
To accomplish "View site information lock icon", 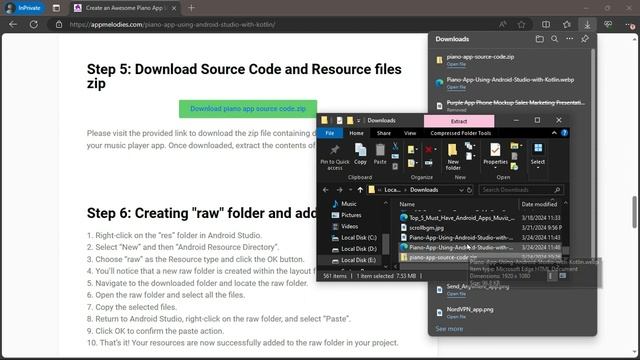I will tap(59, 24).
